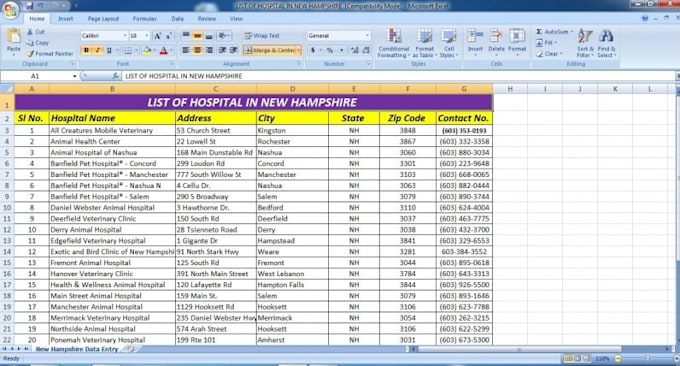Open the Review tab

[x=206, y=19]
